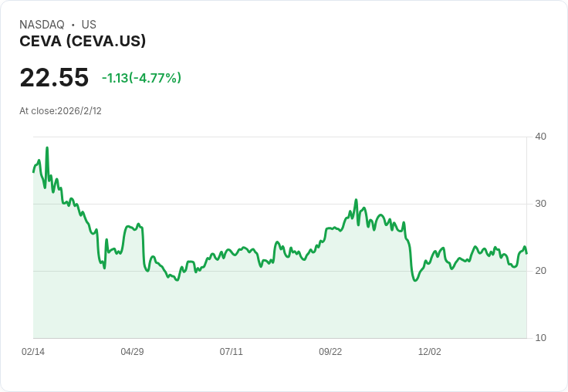Screen dimensions: 568x392
Task: Click the At close:2026/2/12 timestamp
Action: [x=60, y=111]
